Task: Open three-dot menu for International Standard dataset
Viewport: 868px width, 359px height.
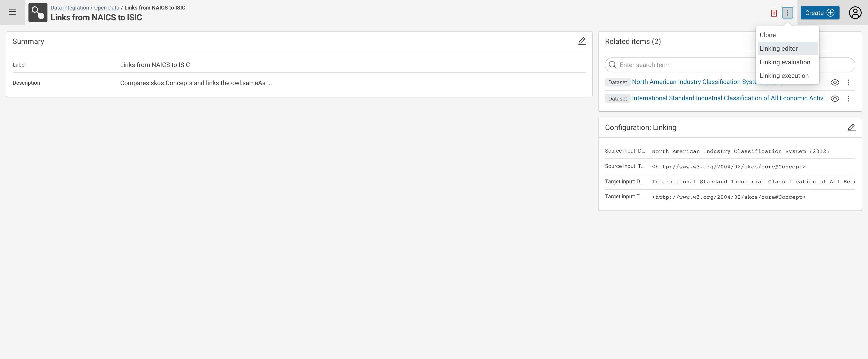Action: pos(849,98)
